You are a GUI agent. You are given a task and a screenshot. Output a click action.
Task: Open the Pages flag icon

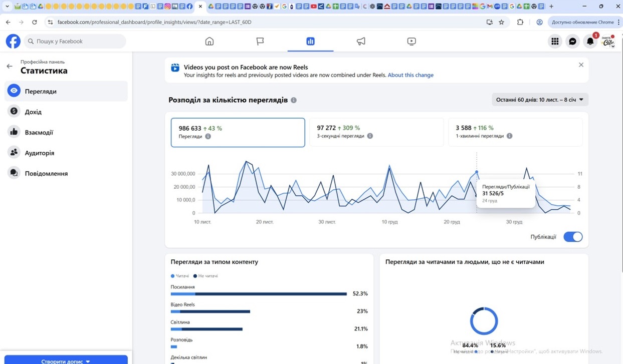coord(260,41)
